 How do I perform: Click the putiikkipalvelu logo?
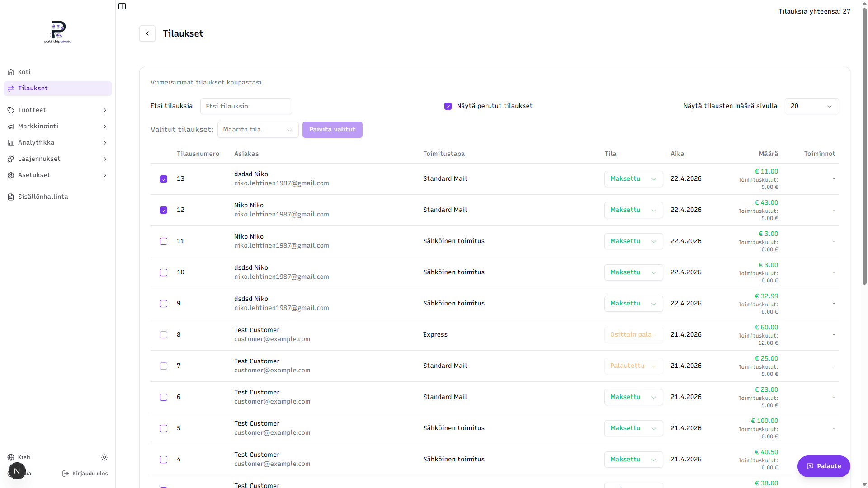[x=58, y=32]
